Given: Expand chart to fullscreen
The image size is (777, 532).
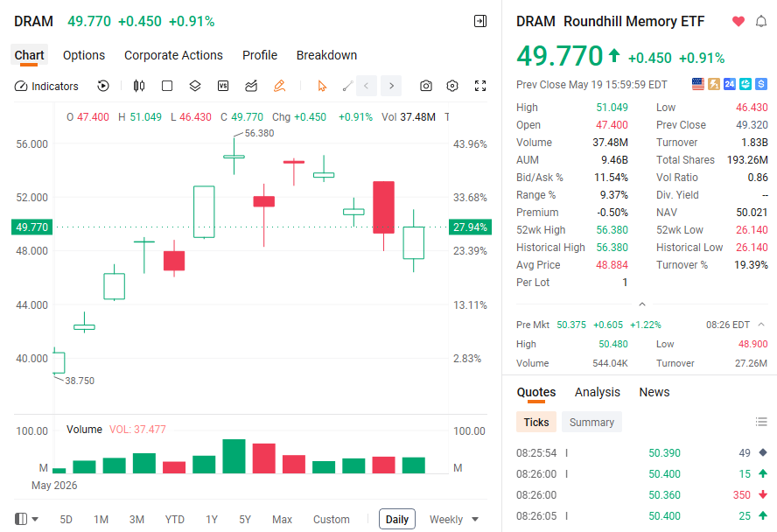Looking at the screenshot, I should tap(480, 86).
